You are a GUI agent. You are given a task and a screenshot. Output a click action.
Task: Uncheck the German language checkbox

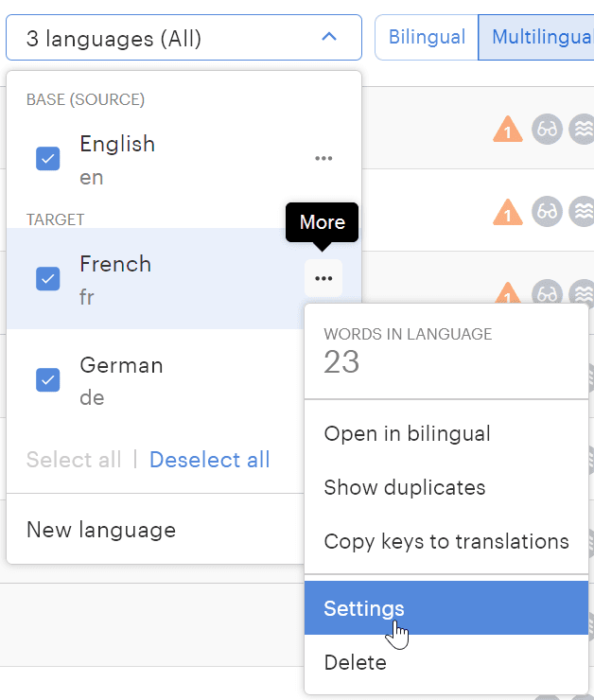click(48, 380)
